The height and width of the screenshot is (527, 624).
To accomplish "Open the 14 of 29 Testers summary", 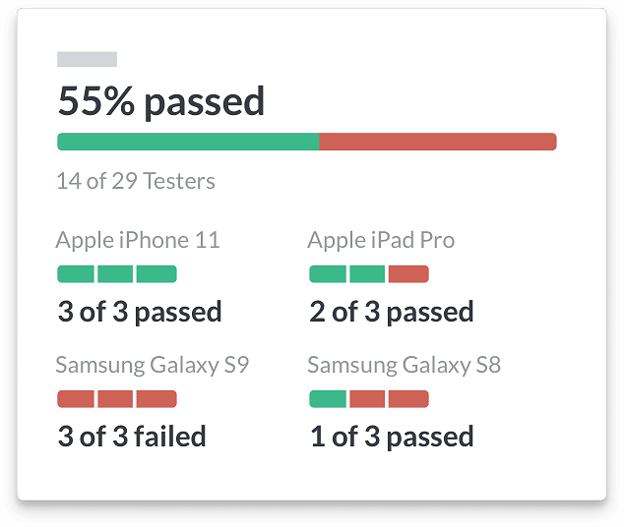I will tap(136, 181).
